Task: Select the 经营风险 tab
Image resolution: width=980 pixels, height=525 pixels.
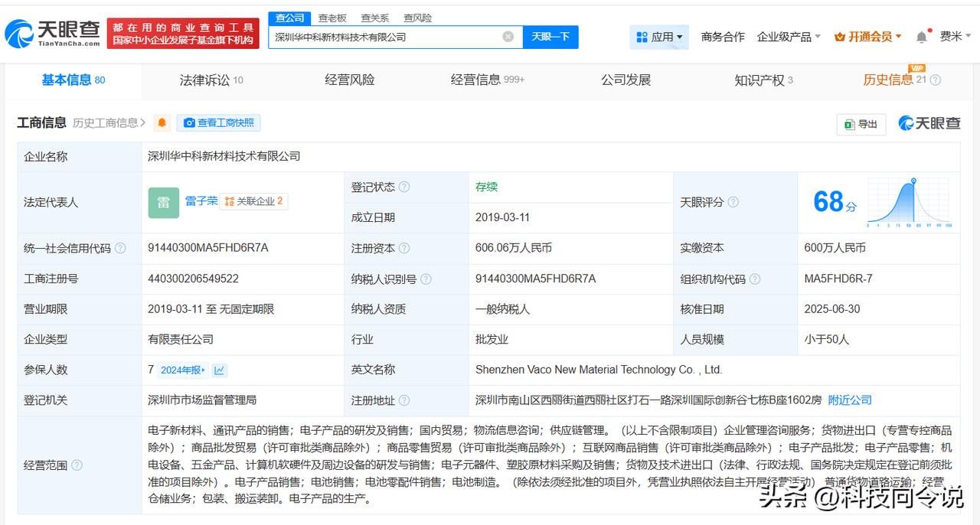Action: [x=350, y=80]
